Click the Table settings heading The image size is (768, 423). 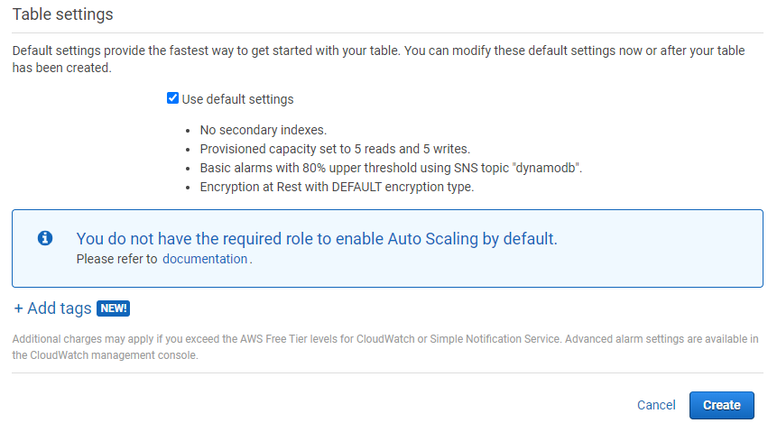click(x=62, y=15)
